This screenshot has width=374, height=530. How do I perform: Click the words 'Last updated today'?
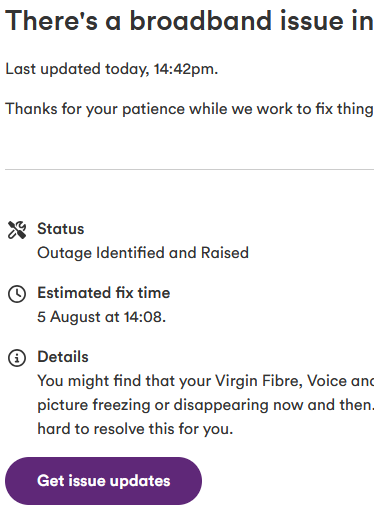pos(76,69)
